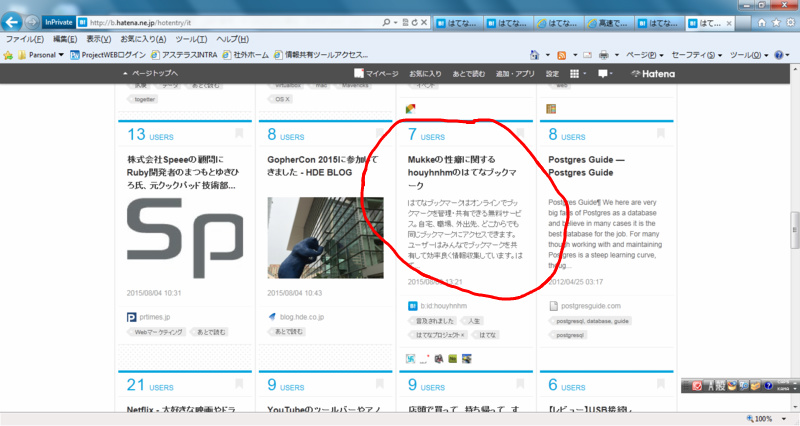Expand the セーフティ(S) command bar menu
This screenshot has width=800, height=426.
696,55
